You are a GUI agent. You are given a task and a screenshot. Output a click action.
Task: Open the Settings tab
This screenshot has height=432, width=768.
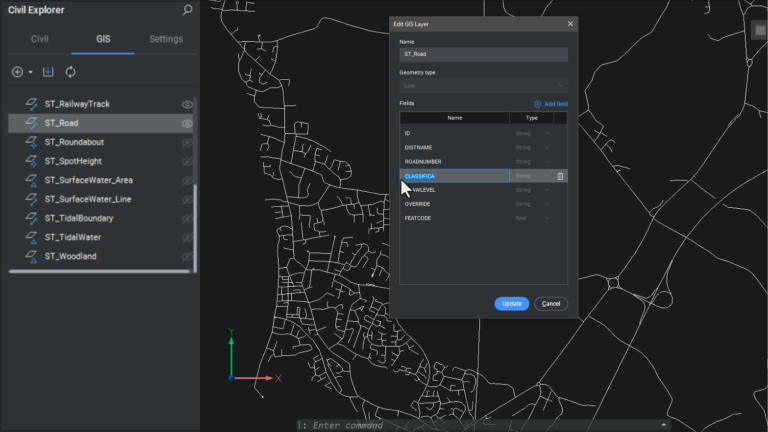tap(165, 39)
